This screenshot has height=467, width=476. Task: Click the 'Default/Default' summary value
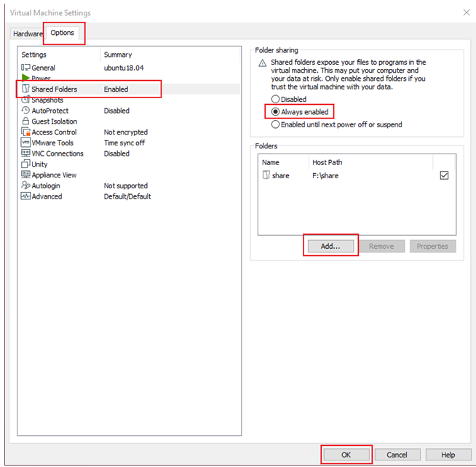(127, 196)
